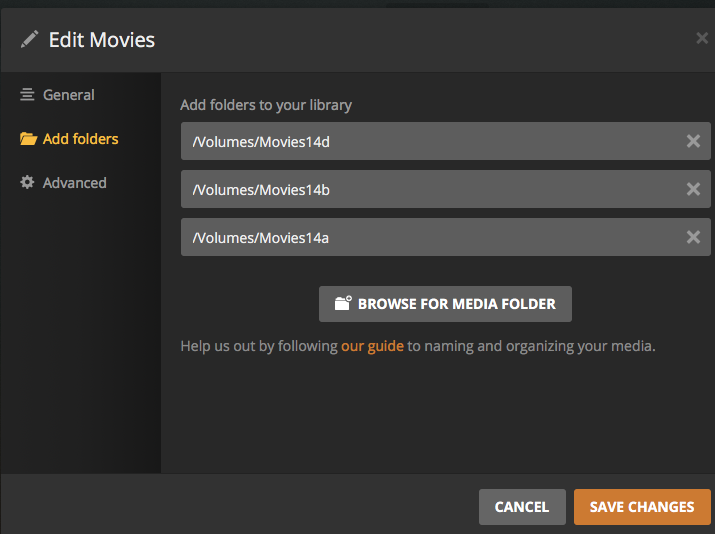Click Save Changes
This screenshot has width=715, height=534.
point(641,507)
